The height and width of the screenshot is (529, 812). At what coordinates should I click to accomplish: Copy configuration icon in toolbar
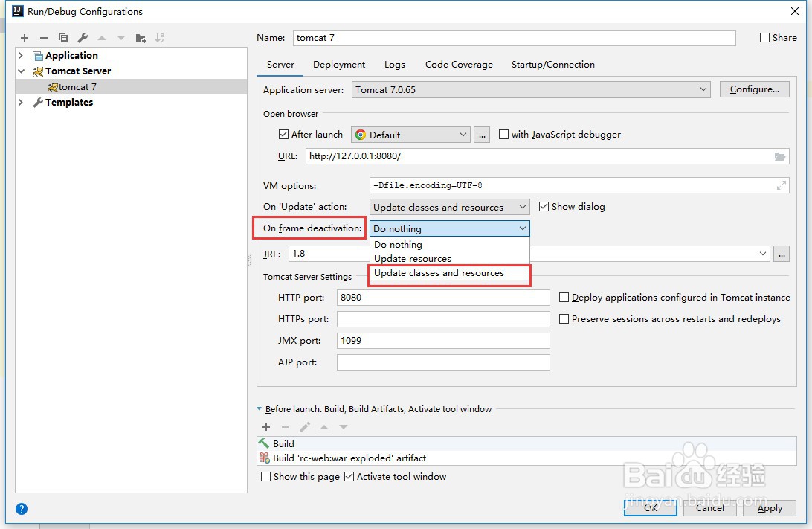[x=63, y=38]
